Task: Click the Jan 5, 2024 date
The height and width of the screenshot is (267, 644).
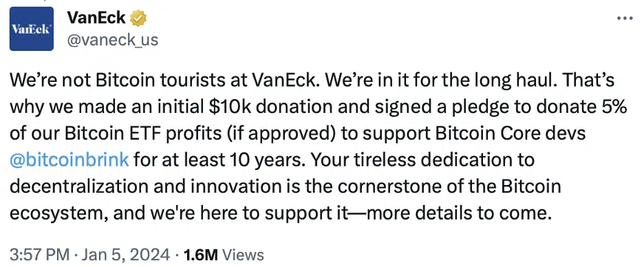Action: point(125,255)
